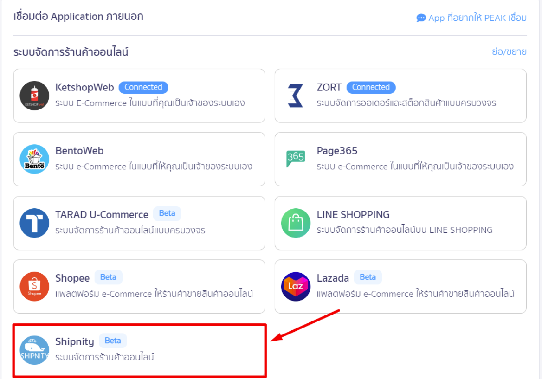The width and height of the screenshot is (542, 392).
Task: Click the Lazada logo icon
Action: 296,287
